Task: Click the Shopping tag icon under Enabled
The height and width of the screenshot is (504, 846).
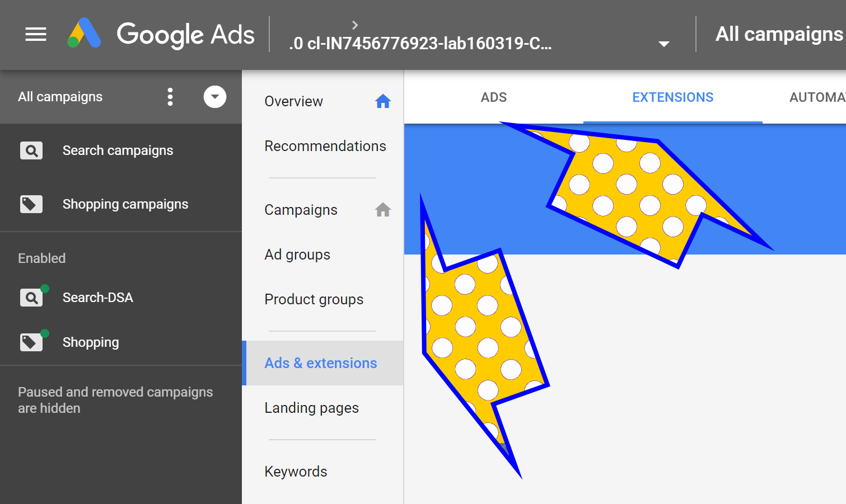Action: pos(31,342)
